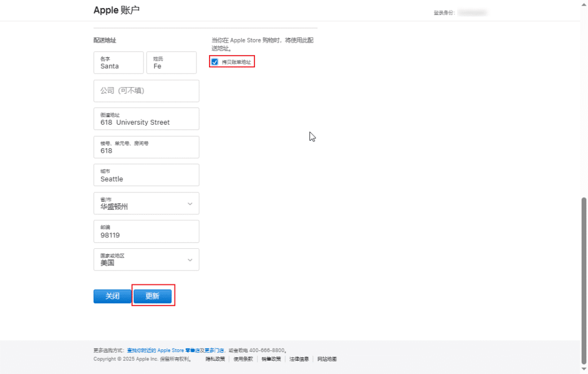
Task: Click the 城市 field containing Seattle
Action: coord(146,175)
